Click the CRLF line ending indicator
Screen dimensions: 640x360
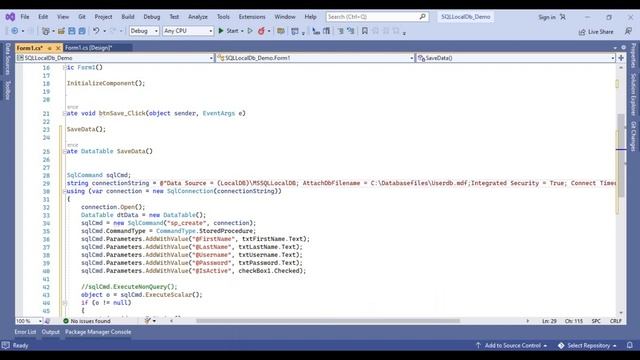point(616,321)
